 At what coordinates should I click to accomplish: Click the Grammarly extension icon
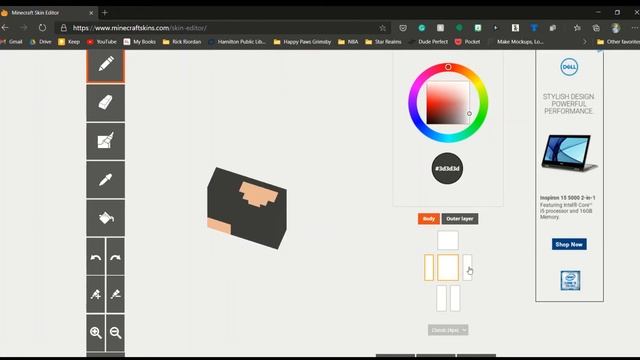pyautogui.click(x=422, y=28)
